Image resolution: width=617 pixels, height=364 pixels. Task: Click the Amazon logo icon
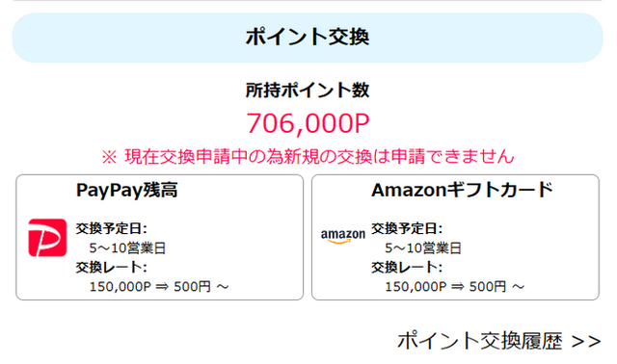click(343, 236)
